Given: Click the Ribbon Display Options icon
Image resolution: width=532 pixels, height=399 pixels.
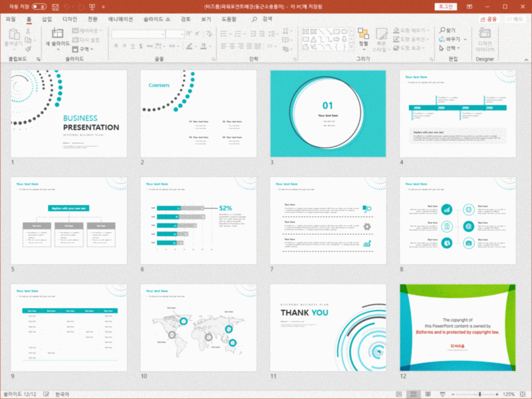Looking at the screenshot, I should (x=469, y=7).
